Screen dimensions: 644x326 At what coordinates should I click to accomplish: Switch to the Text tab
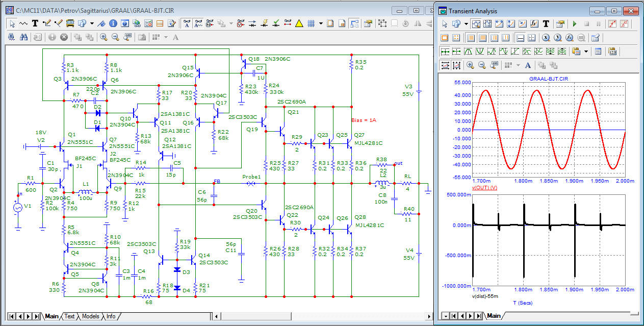69,316
